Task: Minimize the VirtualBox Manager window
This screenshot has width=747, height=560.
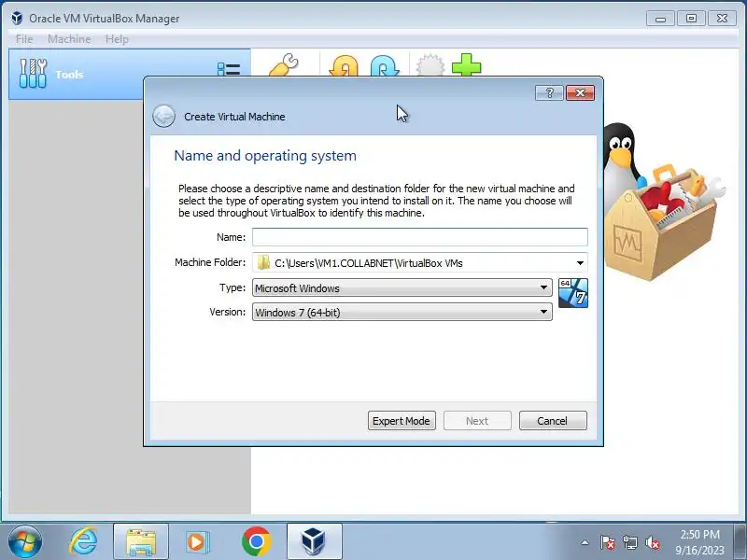Action: pyautogui.click(x=660, y=19)
